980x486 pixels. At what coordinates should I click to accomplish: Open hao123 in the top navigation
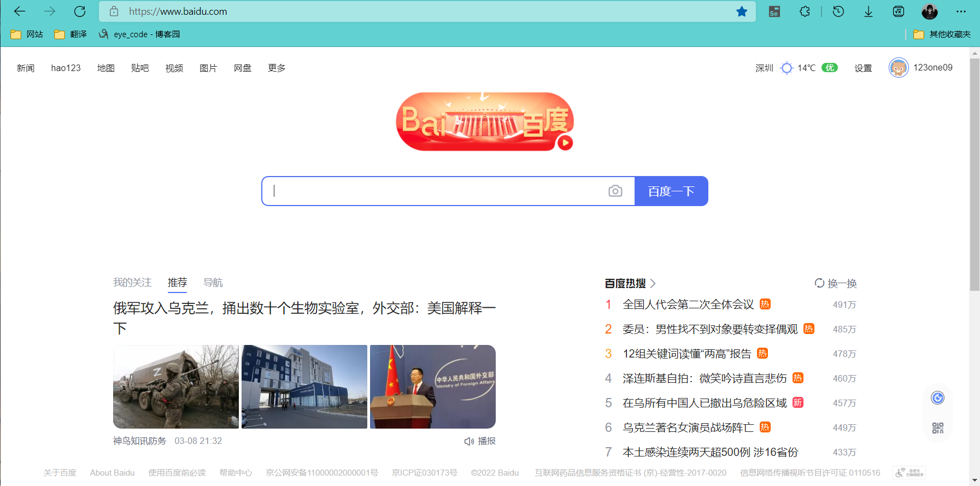(x=66, y=68)
